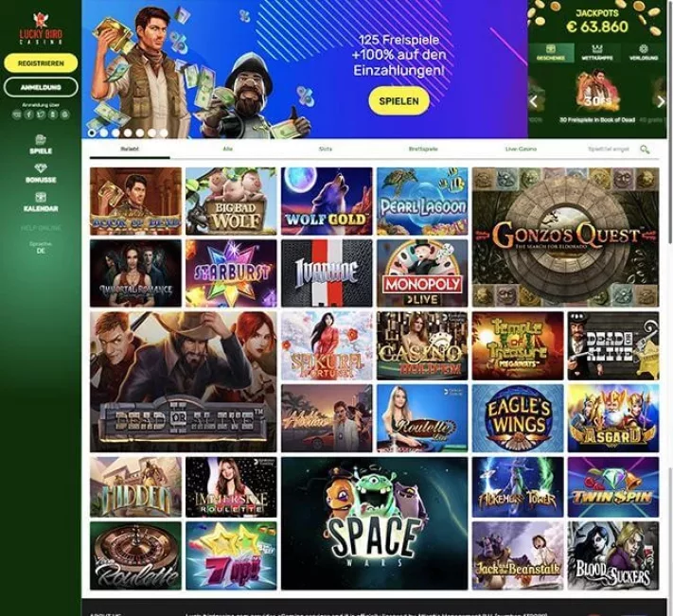Open the Wettkämpfe crown icon
The width and height of the screenshot is (673, 616).
pos(597,48)
